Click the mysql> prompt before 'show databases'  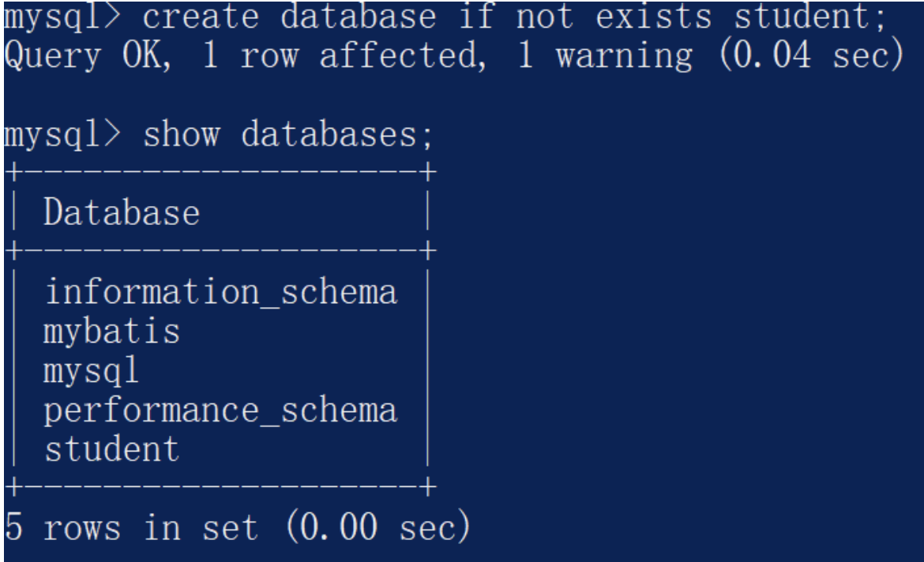[x=62, y=135]
